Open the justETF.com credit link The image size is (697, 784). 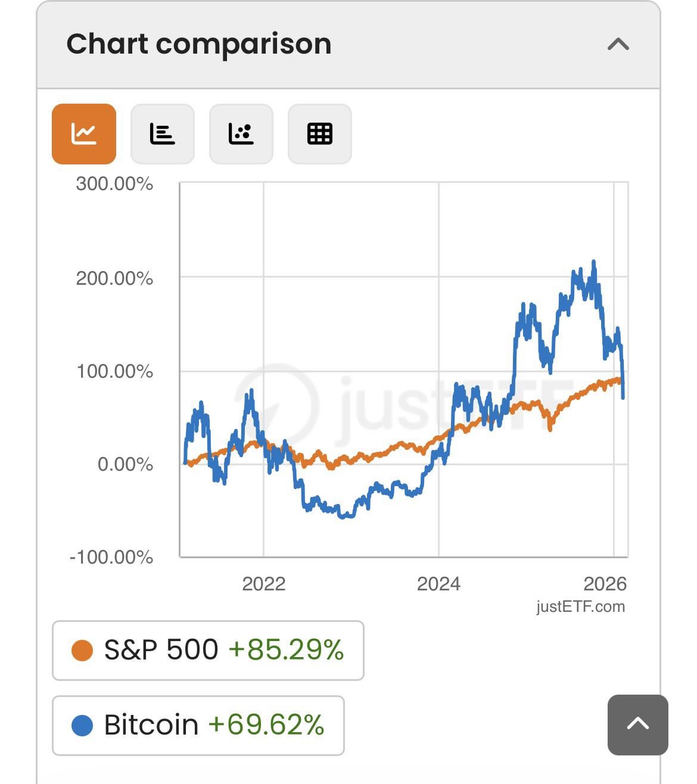pos(580,606)
